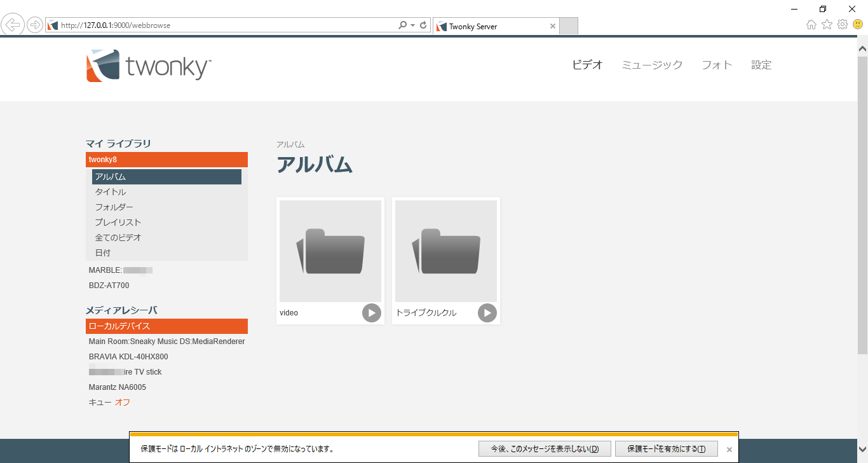Screen dimensions: 868x463
Task: Toggle the キュー オフ queue setting
Action: tap(122, 403)
